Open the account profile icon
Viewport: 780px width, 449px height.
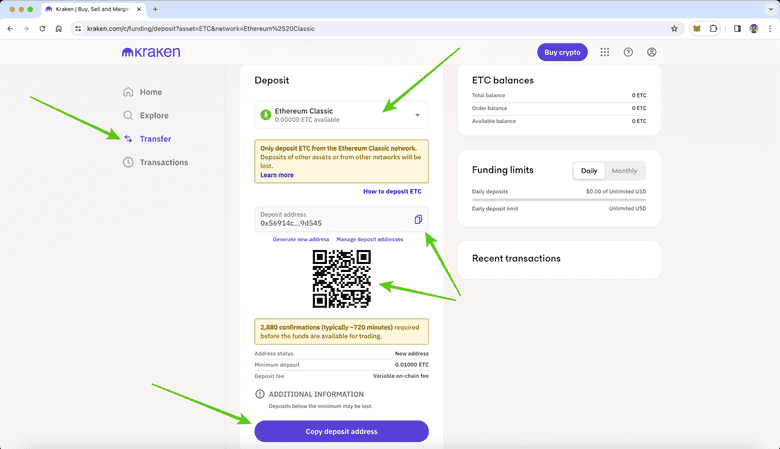pyautogui.click(x=652, y=52)
